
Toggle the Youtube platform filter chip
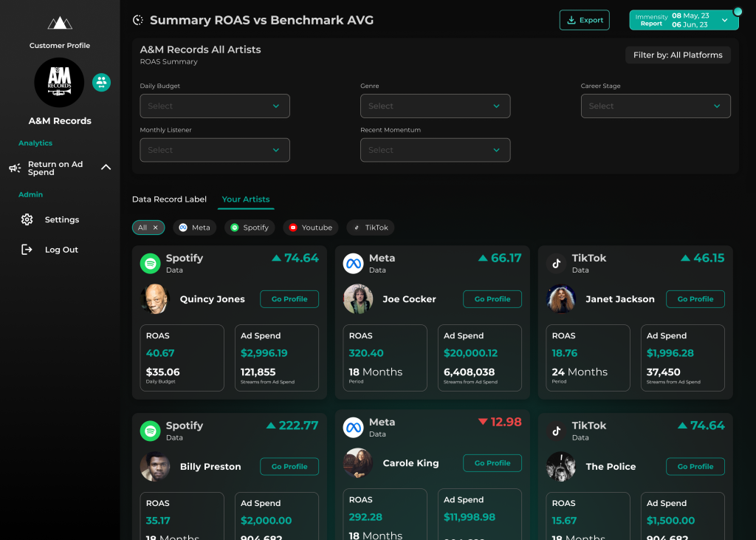coord(311,228)
